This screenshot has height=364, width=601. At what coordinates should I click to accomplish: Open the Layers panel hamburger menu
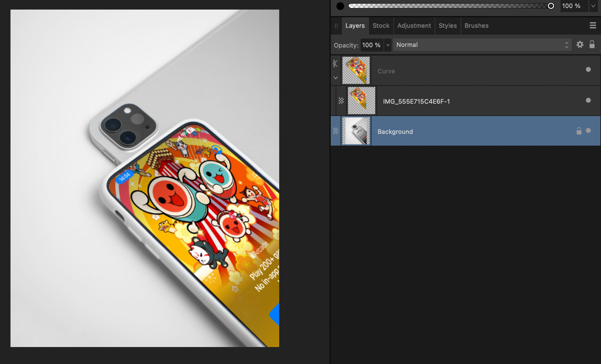pos(593,26)
